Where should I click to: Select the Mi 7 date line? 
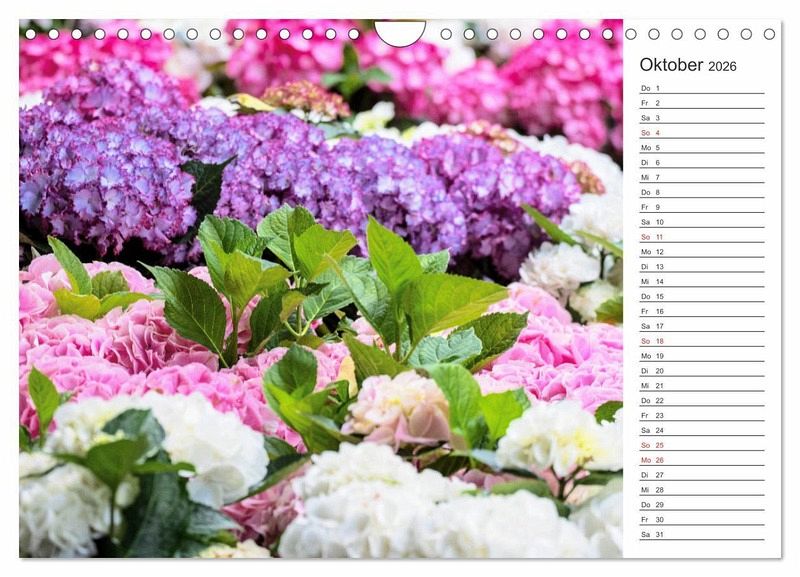pyautogui.click(x=700, y=177)
